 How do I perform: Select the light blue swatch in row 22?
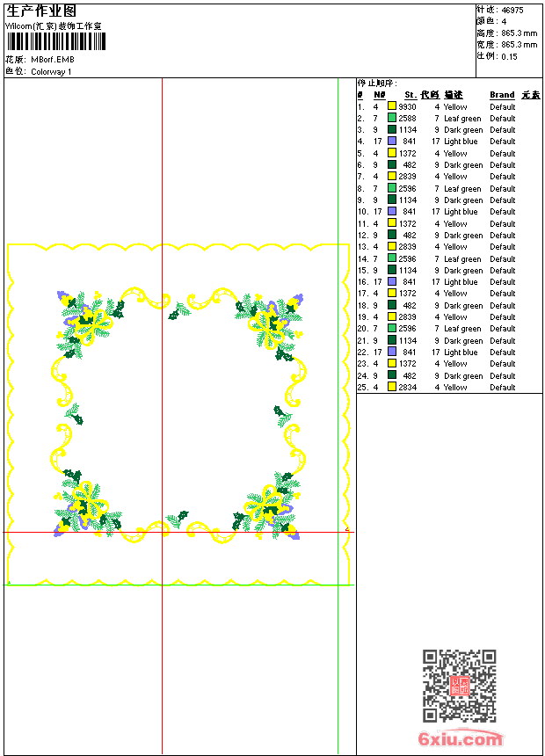pos(392,352)
